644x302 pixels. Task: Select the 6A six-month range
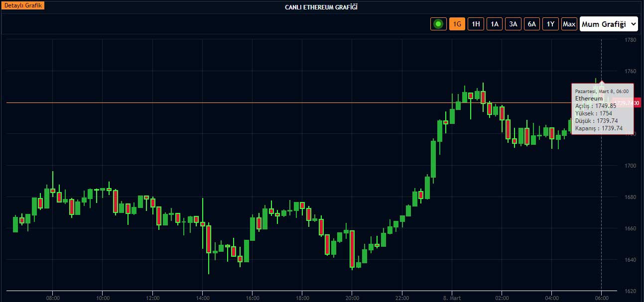coord(532,24)
